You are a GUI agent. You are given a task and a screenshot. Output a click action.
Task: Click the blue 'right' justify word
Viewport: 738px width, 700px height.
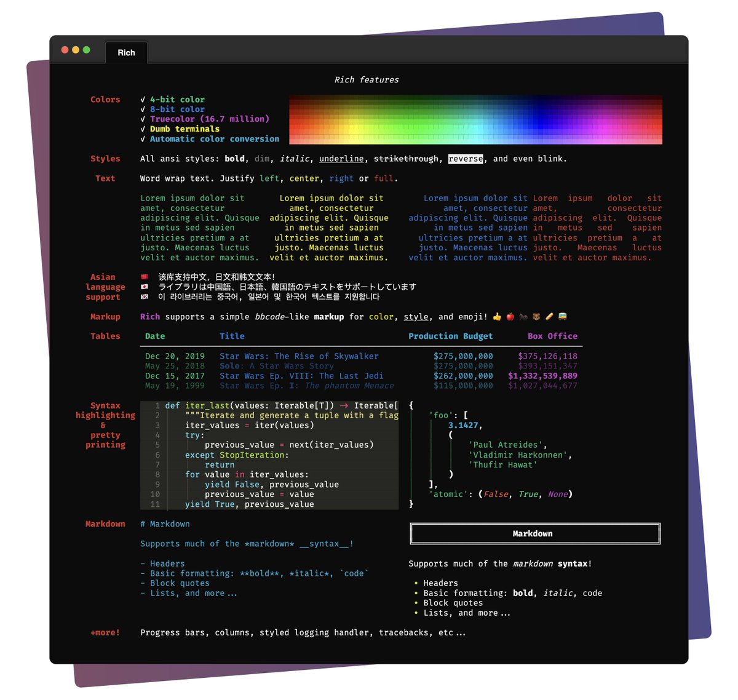(341, 178)
